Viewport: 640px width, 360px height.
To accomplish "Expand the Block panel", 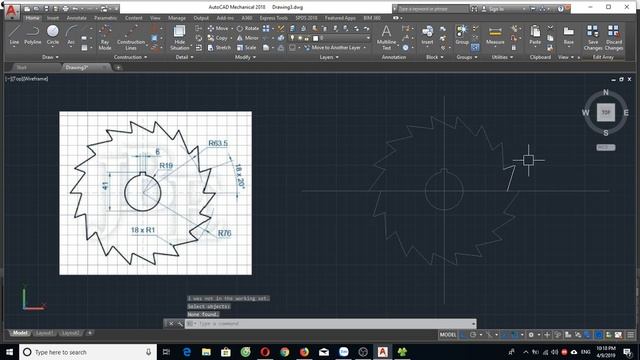I will pos(435,57).
